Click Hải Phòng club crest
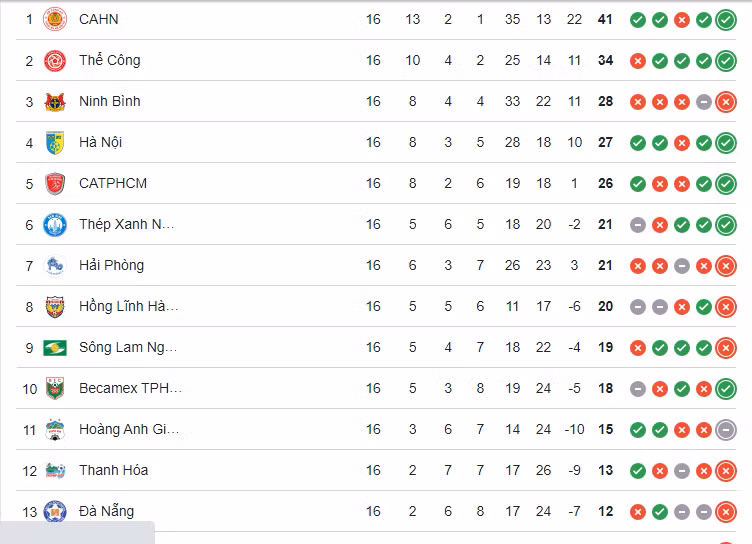 [x=55, y=266]
